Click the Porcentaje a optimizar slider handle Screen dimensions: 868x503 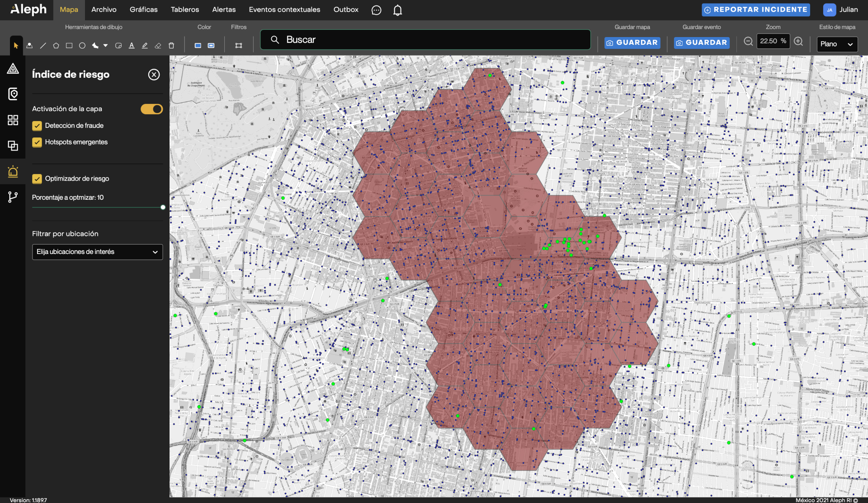(163, 207)
